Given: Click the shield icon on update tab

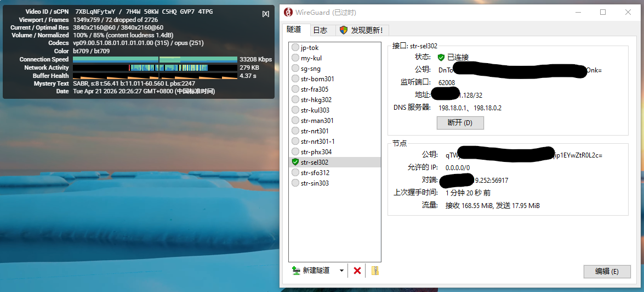Looking at the screenshot, I should [x=343, y=30].
